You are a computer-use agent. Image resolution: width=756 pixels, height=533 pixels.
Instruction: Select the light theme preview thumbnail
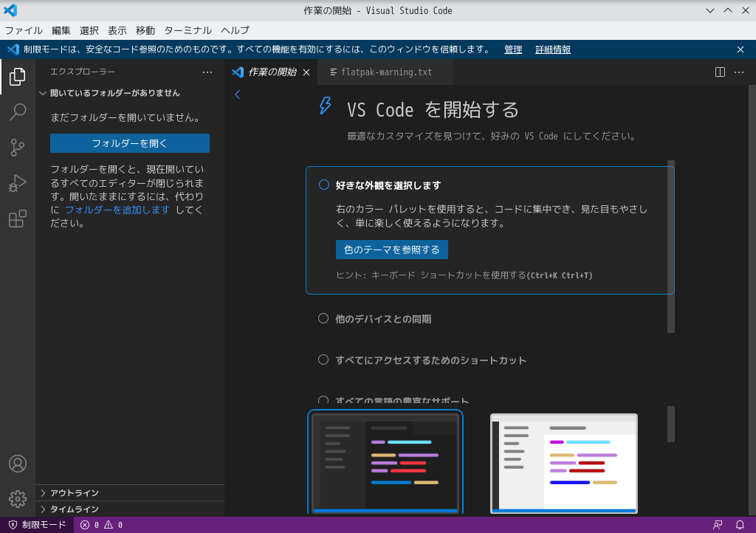pos(563,463)
